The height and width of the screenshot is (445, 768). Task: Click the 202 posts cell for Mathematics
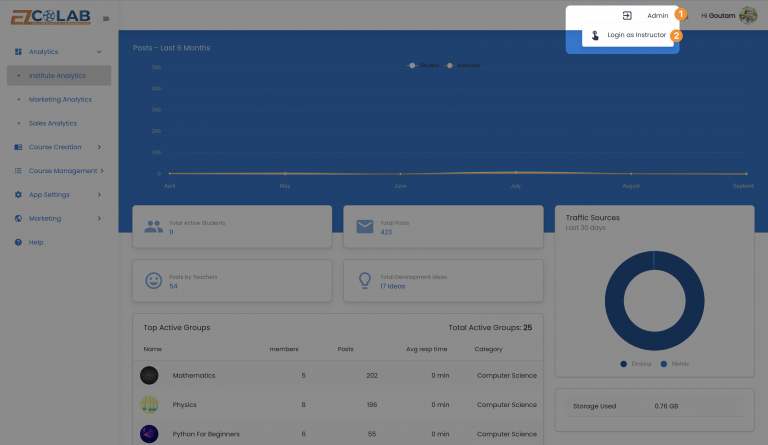372,375
